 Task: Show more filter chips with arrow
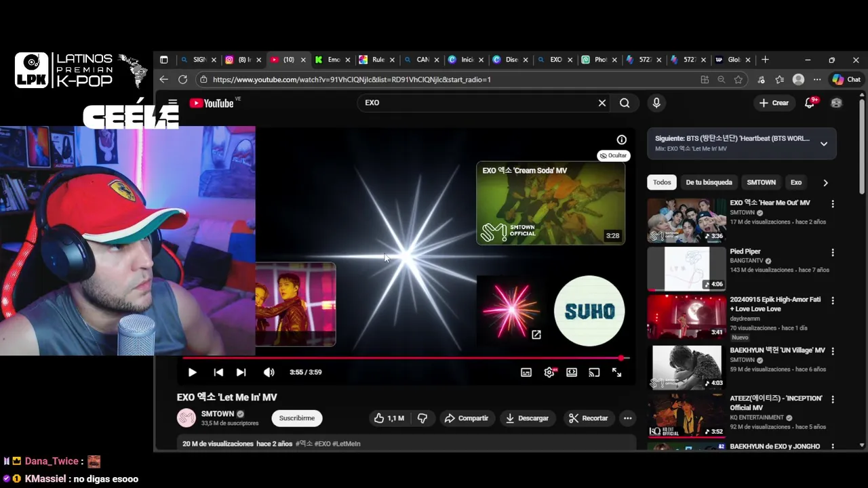tap(825, 182)
